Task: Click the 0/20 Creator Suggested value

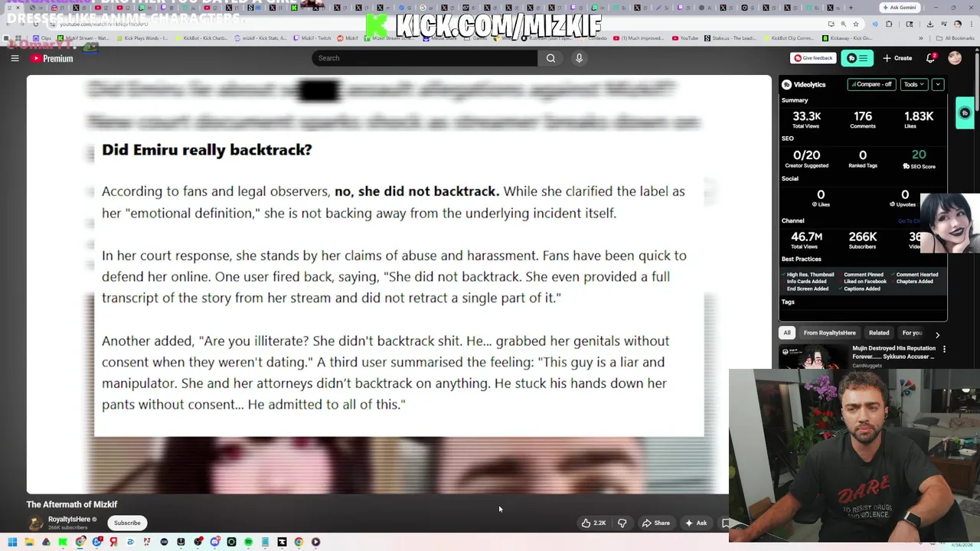Action: (x=806, y=158)
